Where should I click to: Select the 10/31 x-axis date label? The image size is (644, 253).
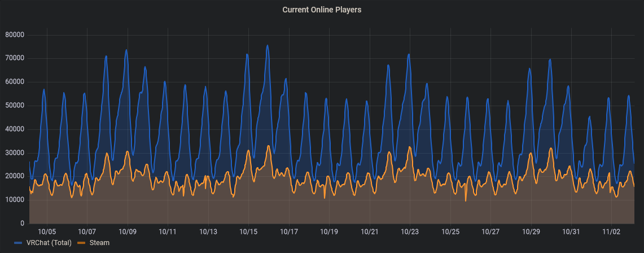point(571,232)
